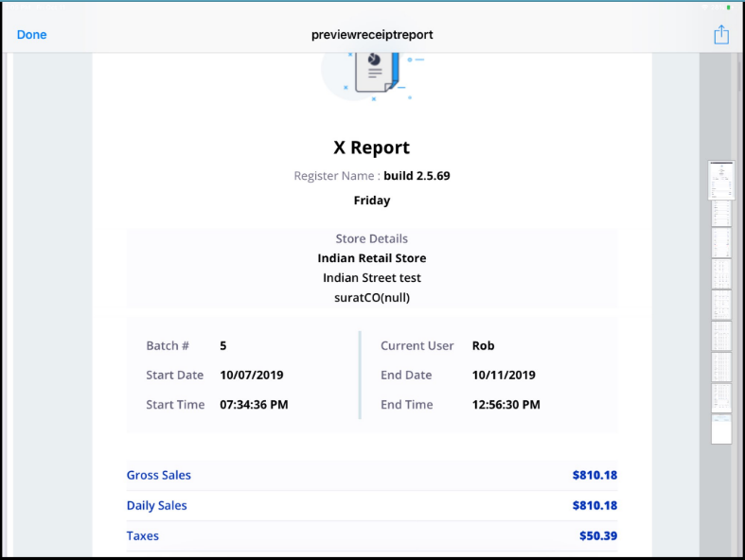Jump to the seventh page thumbnail
The width and height of the screenshot is (745, 560).
tap(721, 367)
